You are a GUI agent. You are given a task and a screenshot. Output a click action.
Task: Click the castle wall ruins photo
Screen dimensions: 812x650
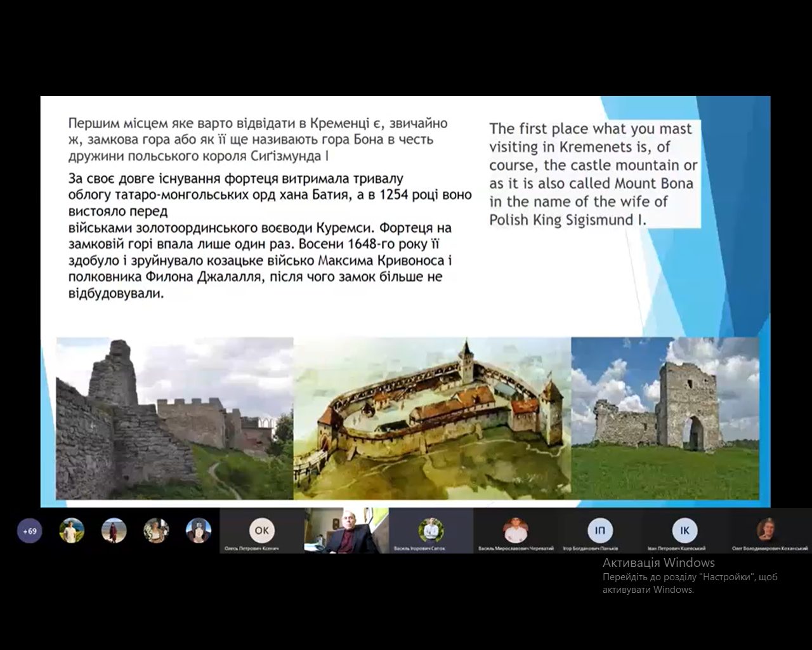pos(174,418)
